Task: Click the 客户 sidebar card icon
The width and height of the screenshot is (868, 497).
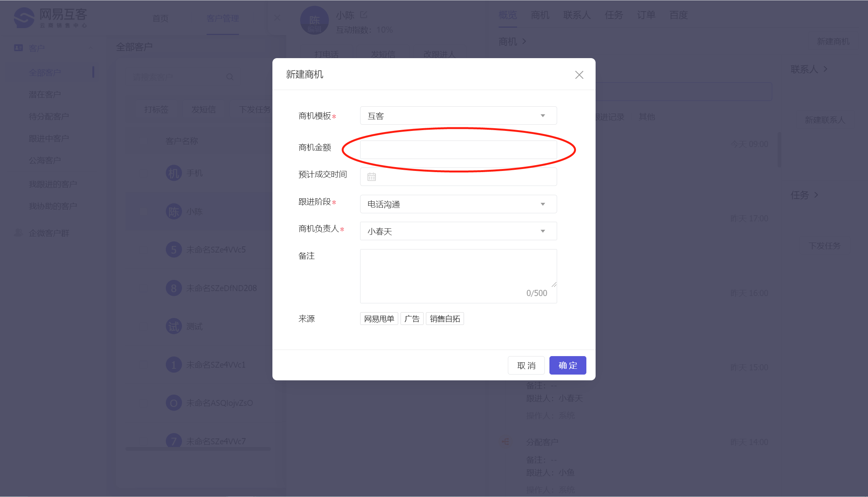Action: pyautogui.click(x=18, y=48)
